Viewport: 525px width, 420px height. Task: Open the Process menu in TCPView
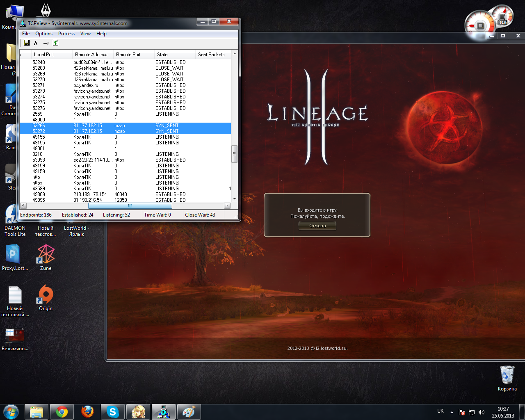tap(66, 34)
